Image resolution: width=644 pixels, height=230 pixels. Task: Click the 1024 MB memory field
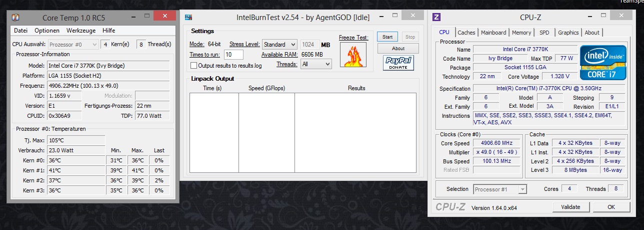pyautogui.click(x=310, y=45)
